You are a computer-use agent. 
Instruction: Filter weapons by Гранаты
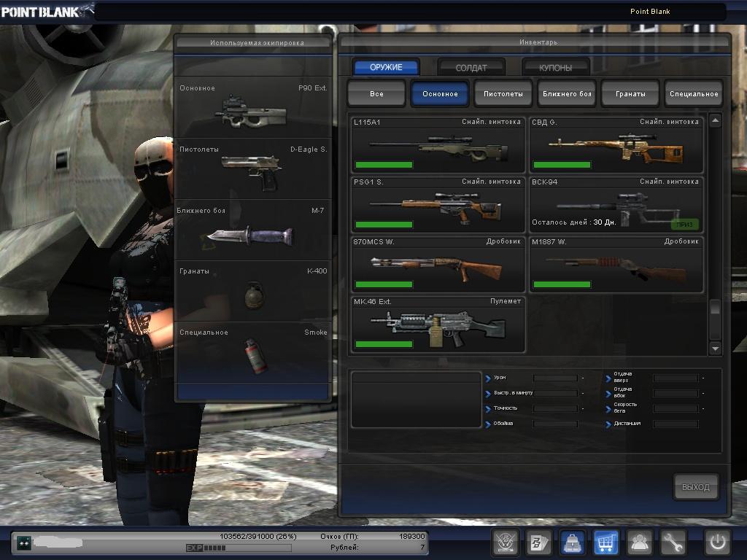pos(630,93)
